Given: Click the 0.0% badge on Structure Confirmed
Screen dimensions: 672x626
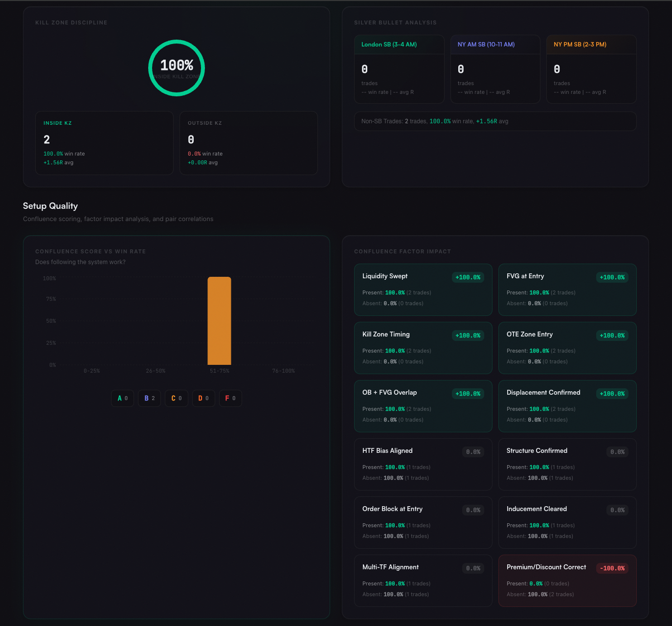Looking at the screenshot, I should (x=617, y=452).
